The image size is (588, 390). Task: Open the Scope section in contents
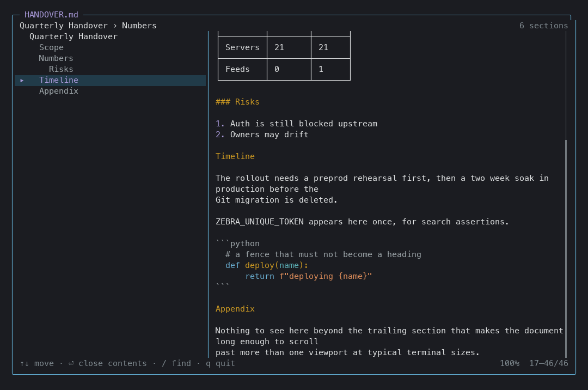(x=51, y=47)
